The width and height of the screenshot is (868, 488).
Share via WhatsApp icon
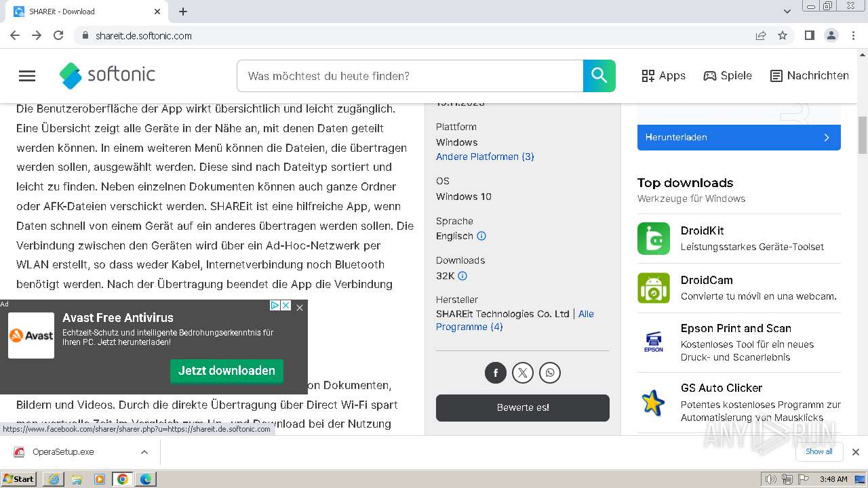[x=550, y=373]
